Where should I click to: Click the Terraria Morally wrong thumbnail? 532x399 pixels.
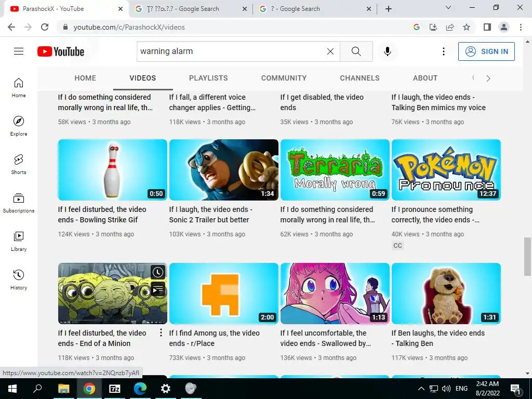335,170
